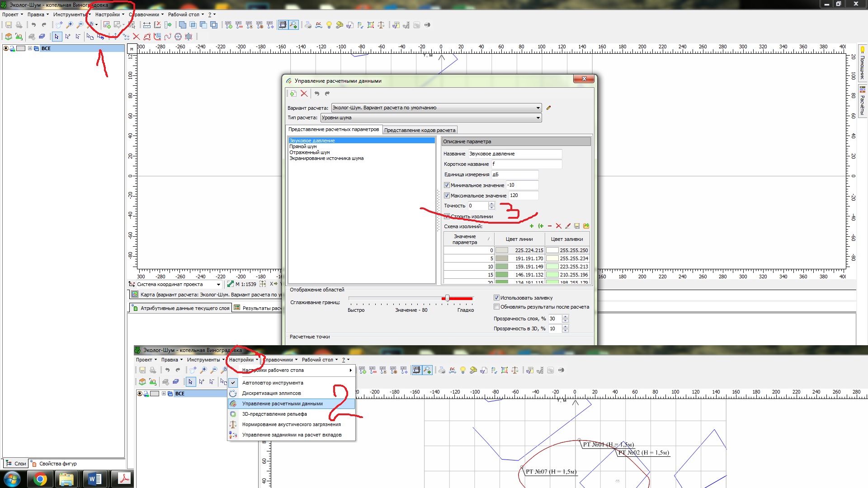The width and height of the screenshot is (868, 488).
Task: Click the pencil edit icon beside Вариант расчета
Action: 549,108
